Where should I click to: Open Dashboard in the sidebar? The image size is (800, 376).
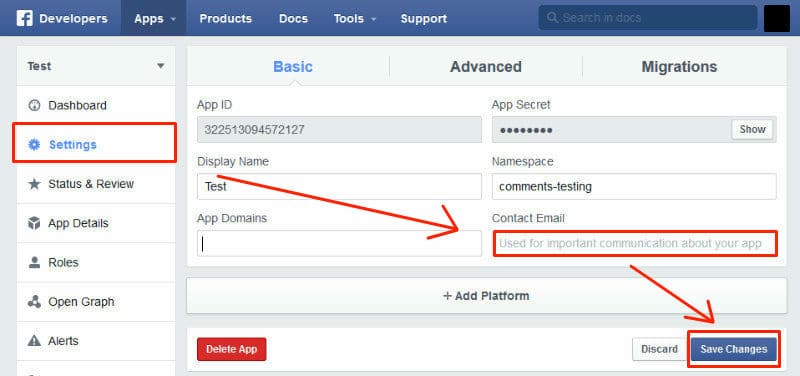96,106
